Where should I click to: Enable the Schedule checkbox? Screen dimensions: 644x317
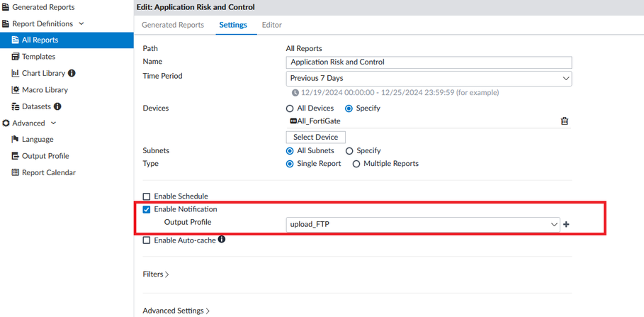click(x=147, y=196)
